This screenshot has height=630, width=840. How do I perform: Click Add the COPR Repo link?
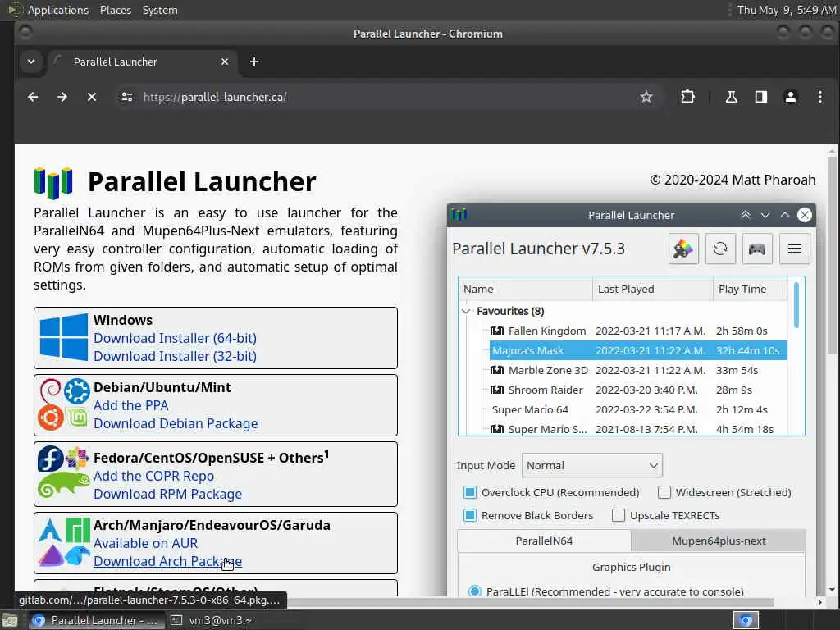[x=153, y=476]
